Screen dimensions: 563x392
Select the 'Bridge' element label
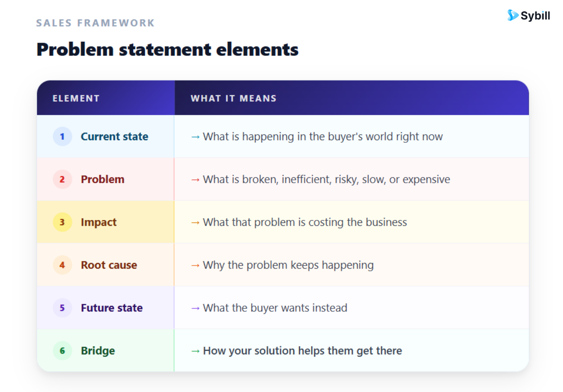98,351
